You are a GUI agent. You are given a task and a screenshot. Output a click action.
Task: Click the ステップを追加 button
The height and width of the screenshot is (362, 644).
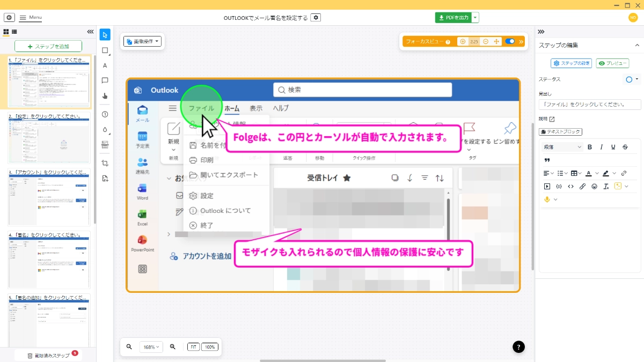tap(48, 47)
